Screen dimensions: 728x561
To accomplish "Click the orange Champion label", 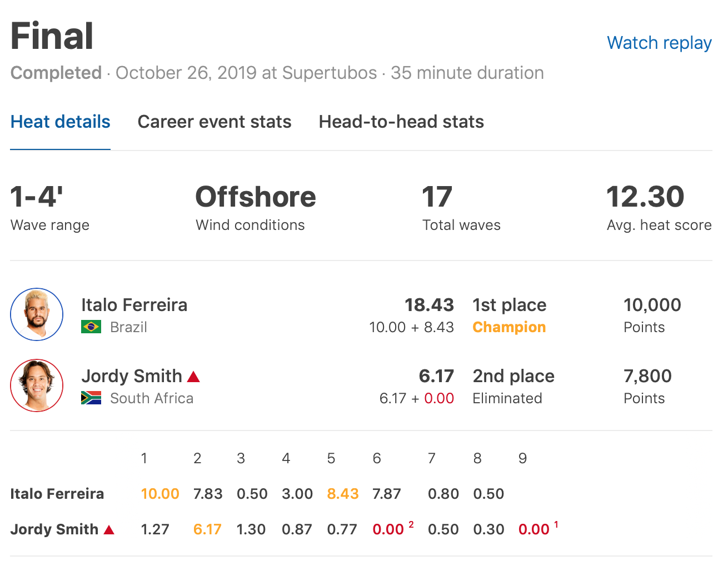I will [509, 327].
